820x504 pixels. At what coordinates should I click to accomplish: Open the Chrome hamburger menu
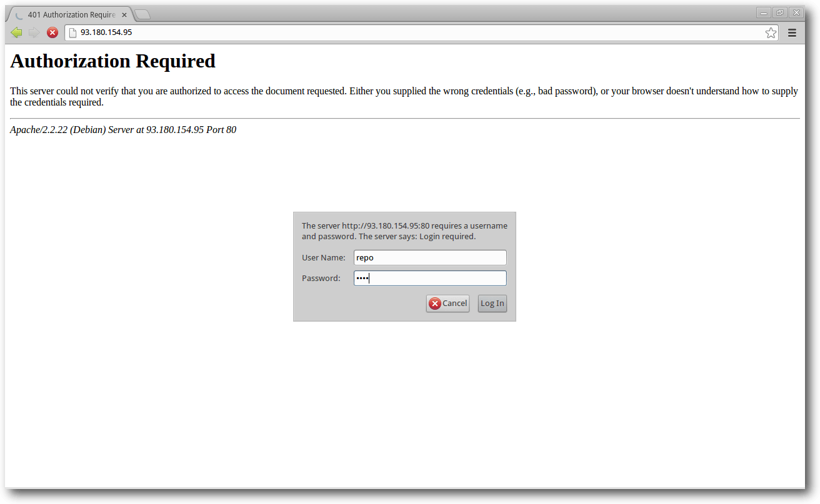(792, 32)
